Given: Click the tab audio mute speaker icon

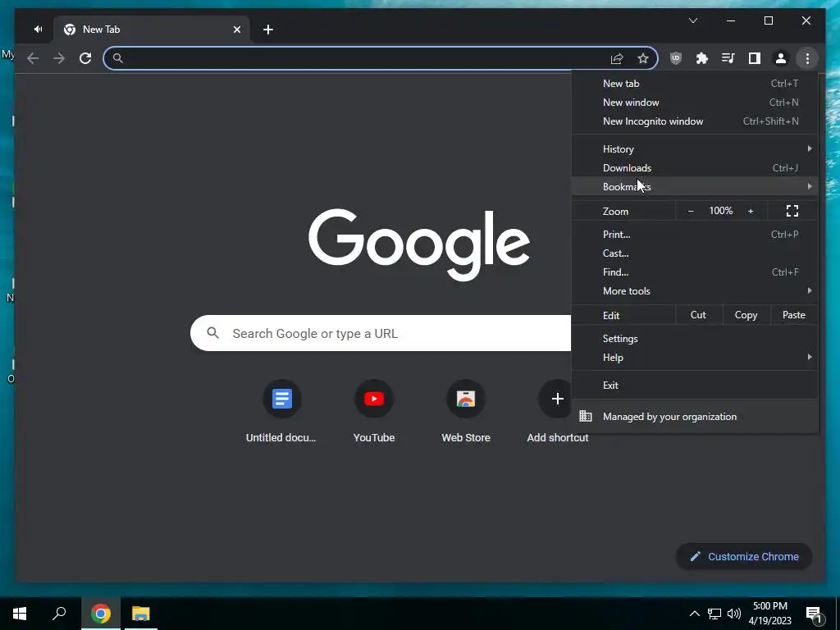Looking at the screenshot, I should [38, 30].
